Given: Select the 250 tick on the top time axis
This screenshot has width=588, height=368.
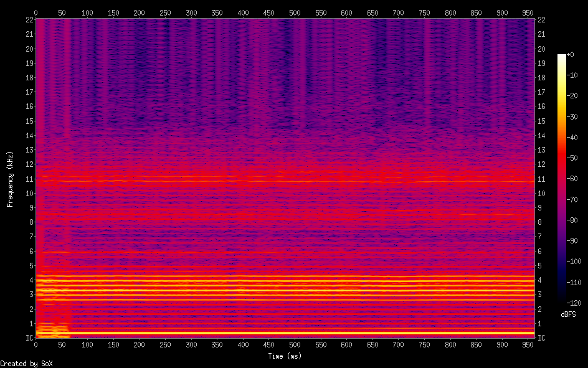Looking at the screenshot, I should 165,12.
